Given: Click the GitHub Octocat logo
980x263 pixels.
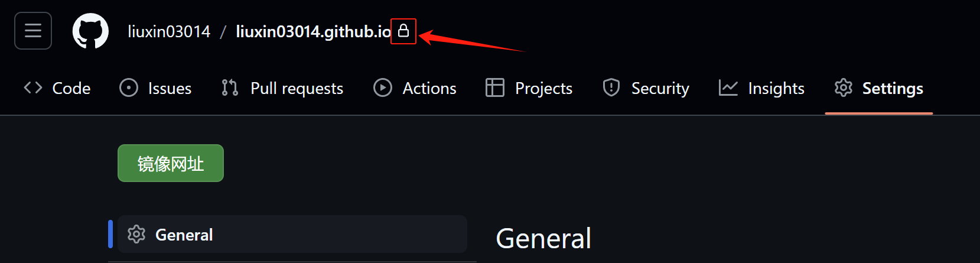Looking at the screenshot, I should (90, 31).
